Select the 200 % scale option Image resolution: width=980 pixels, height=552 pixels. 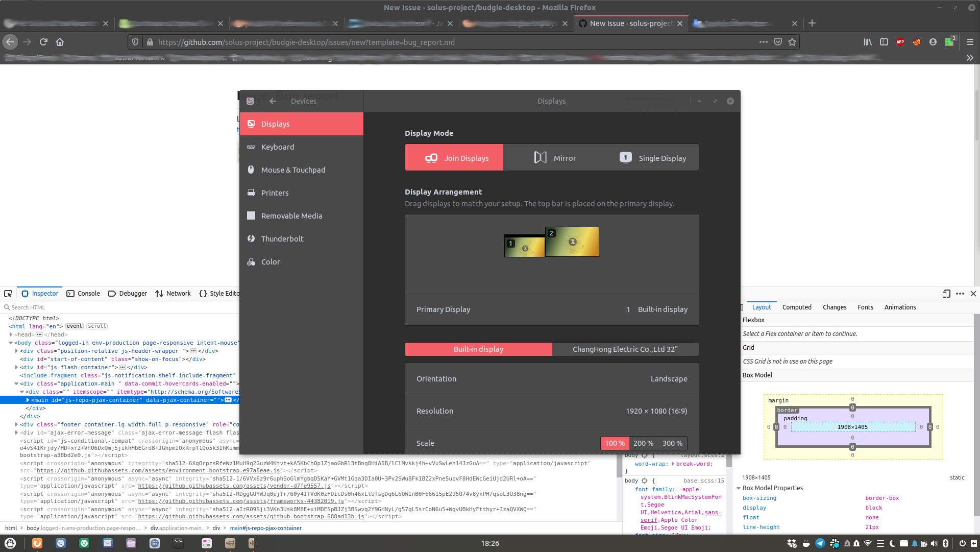click(643, 443)
